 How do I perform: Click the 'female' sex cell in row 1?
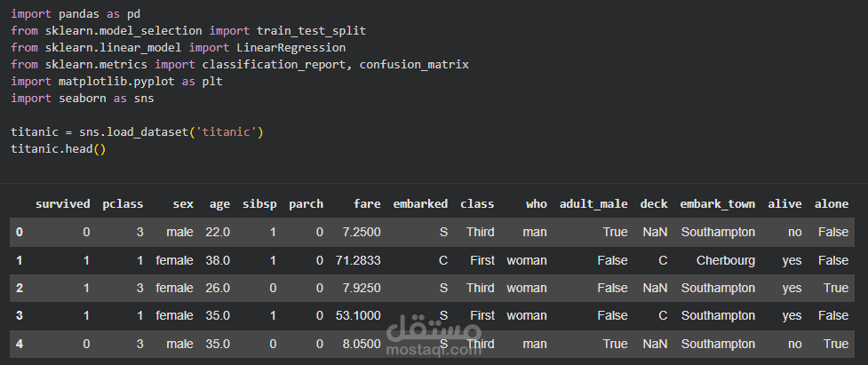pos(175,260)
